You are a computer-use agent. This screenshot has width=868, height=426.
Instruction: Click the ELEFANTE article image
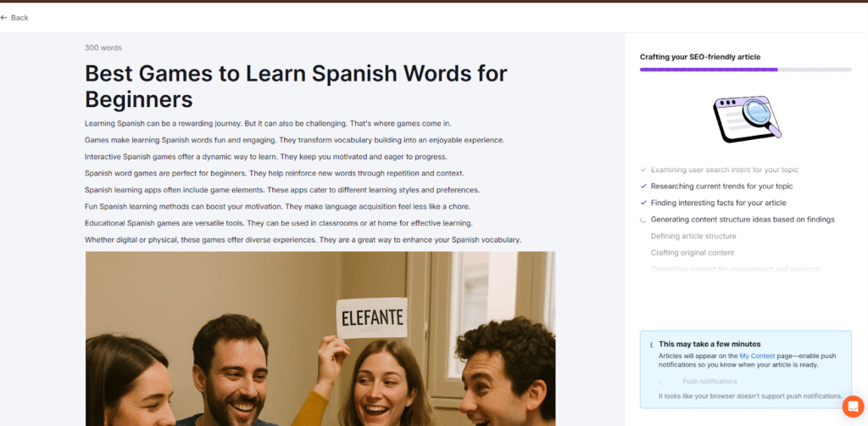(x=320, y=338)
